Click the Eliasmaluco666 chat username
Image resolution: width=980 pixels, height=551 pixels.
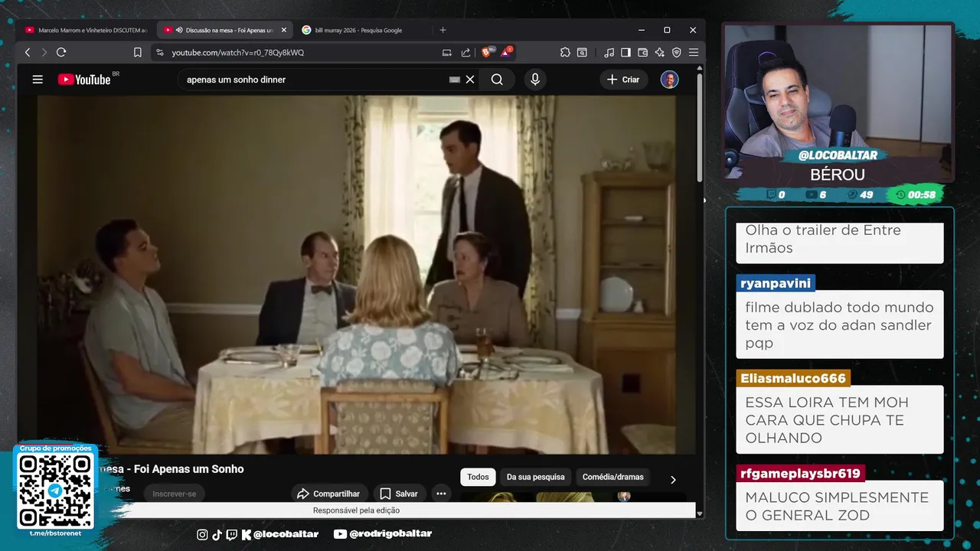(793, 378)
